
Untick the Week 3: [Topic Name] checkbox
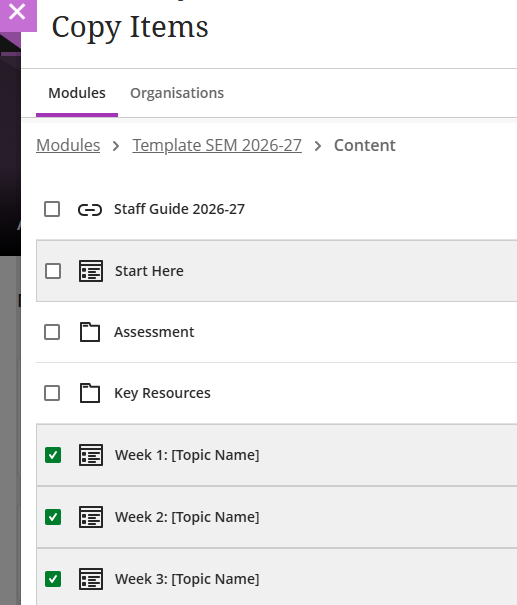click(x=53, y=579)
